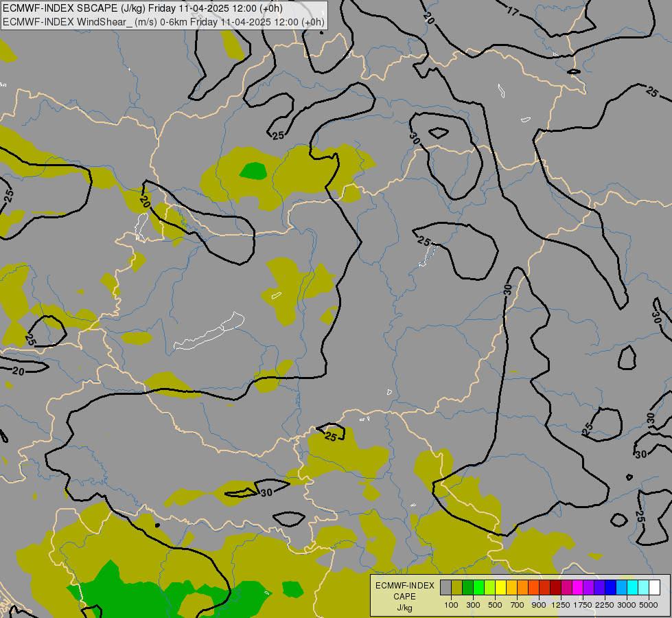Click the dark green legend swatch
The height and width of the screenshot is (618, 672).
coord(467,587)
